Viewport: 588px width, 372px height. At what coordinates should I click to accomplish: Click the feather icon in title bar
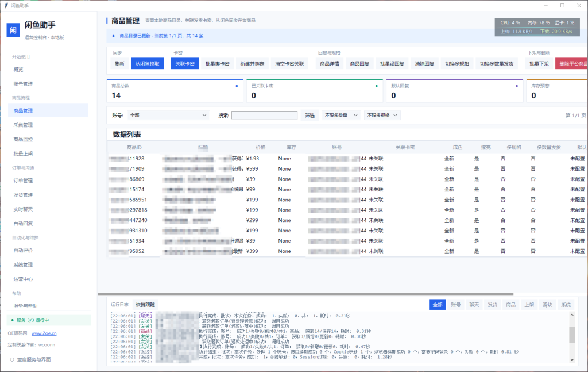[6, 5]
